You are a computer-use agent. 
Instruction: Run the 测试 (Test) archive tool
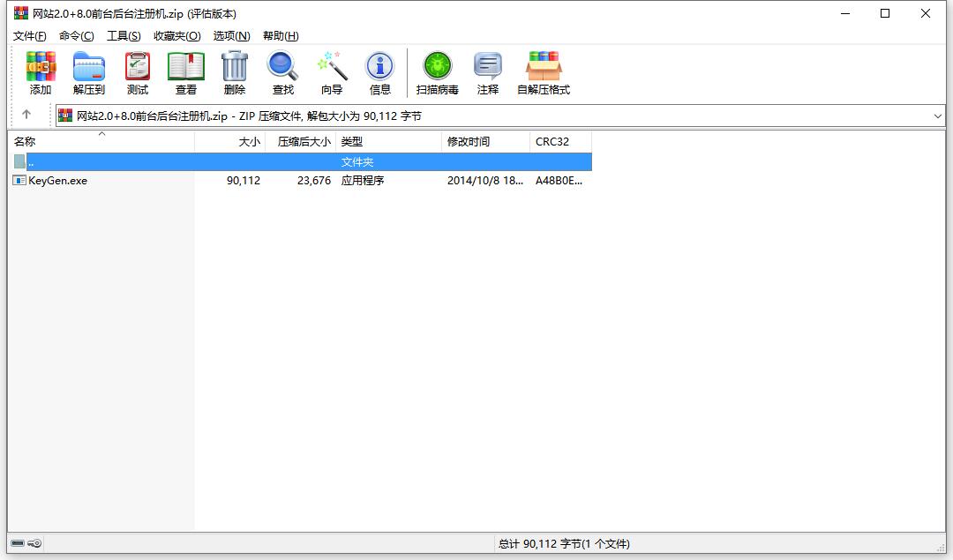[138, 72]
